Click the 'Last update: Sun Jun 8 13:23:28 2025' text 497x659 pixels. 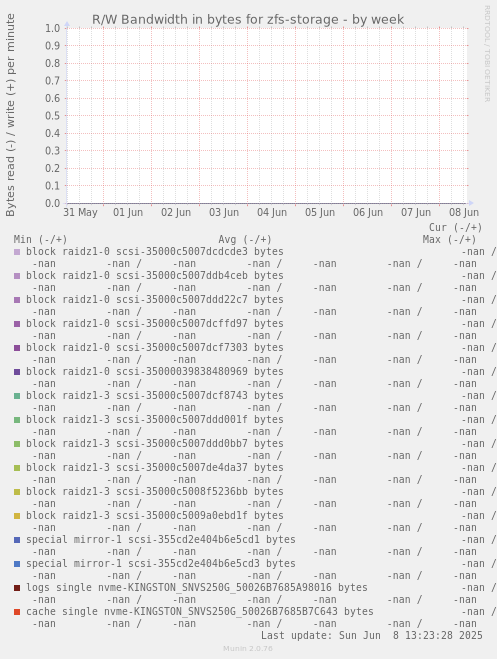pyautogui.click(x=372, y=635)
